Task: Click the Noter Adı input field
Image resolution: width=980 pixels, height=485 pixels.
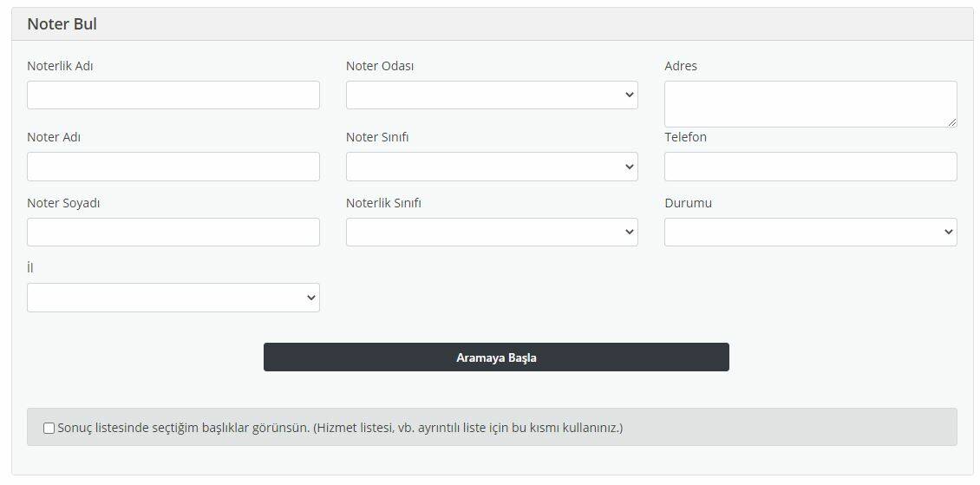Action: (173, 167)
